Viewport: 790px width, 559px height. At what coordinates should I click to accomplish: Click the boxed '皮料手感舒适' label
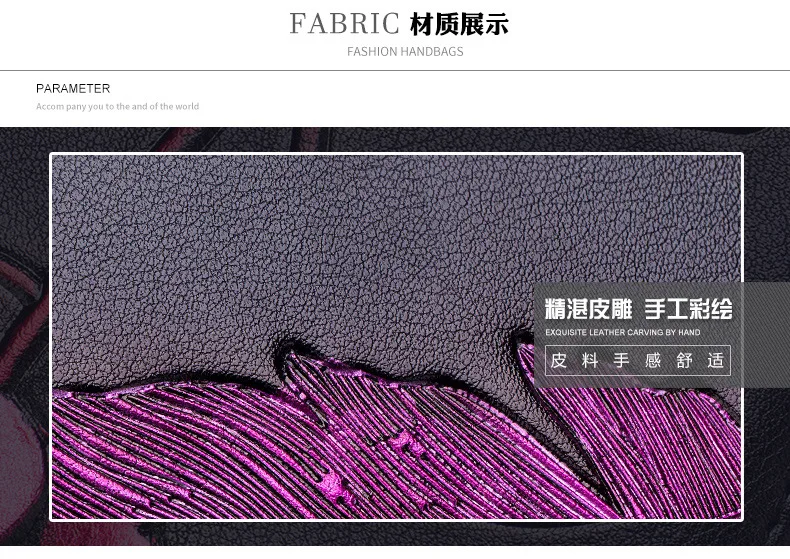tap(638, 361)
